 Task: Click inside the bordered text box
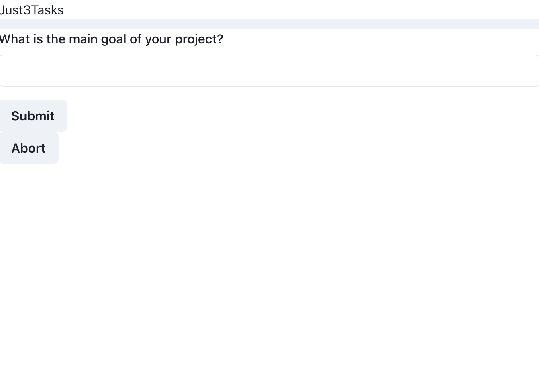(x=269, y=71)
